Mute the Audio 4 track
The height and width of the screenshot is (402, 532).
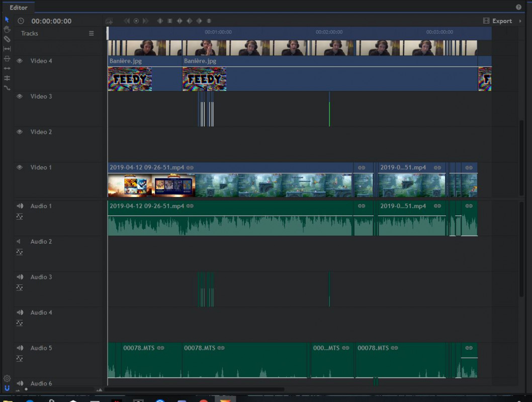tap(20, 313)
